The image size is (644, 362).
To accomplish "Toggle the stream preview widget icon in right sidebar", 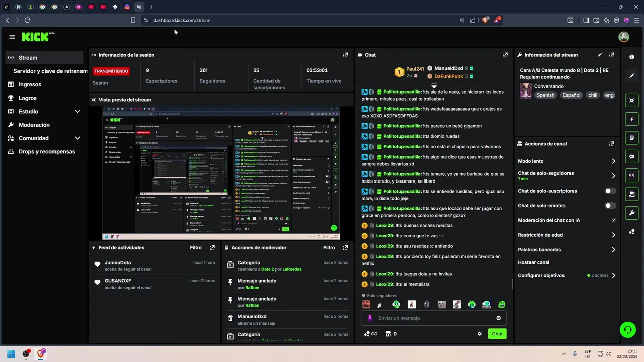I will (x=632, y=100).
